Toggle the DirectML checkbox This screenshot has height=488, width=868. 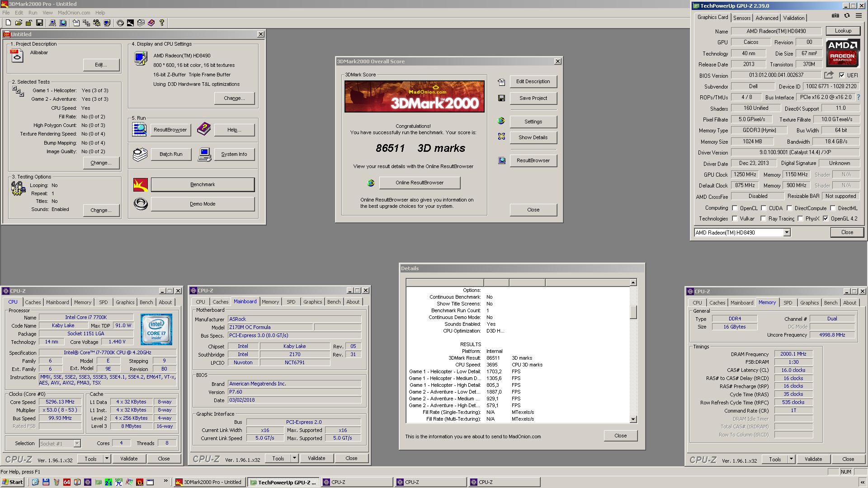coord(832,208)
